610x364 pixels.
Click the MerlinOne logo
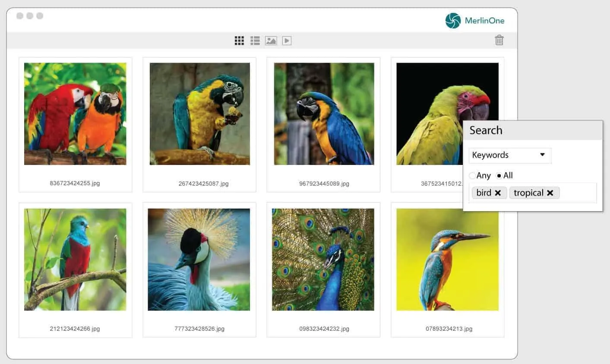tap(474, 20)
